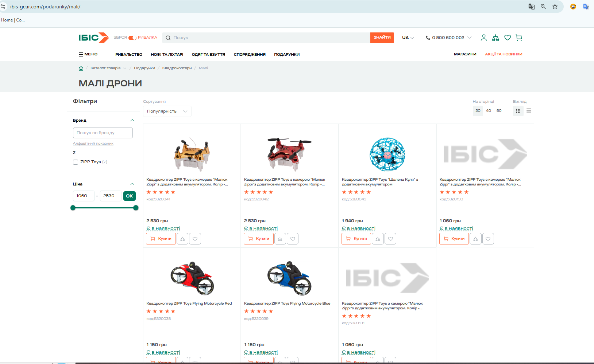Expand the phone number dropdown arrow
The height and width of the screenshot is (364, 594).
(470, 38)
